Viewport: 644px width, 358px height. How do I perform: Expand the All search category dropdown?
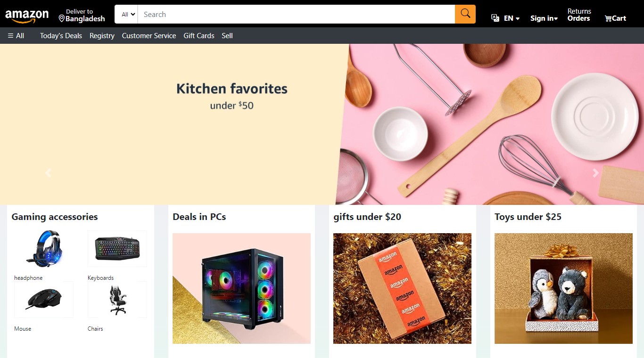point(128,14)
